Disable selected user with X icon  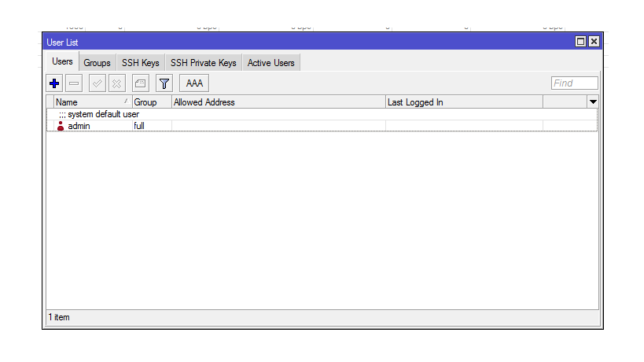[117, 83]
